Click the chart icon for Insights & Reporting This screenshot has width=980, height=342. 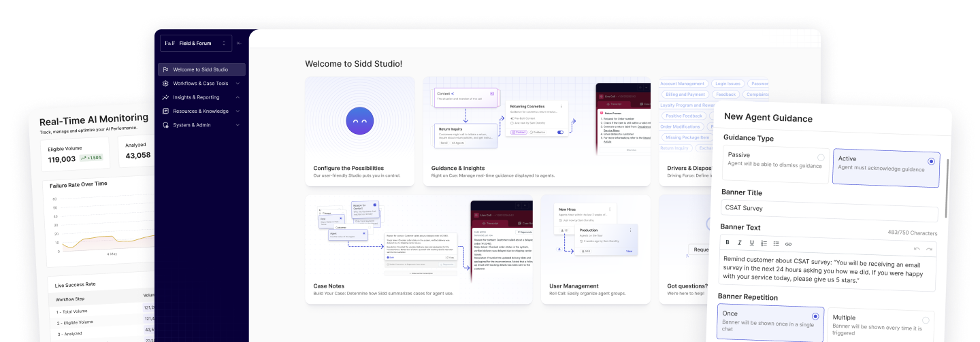tap(165, 97)
